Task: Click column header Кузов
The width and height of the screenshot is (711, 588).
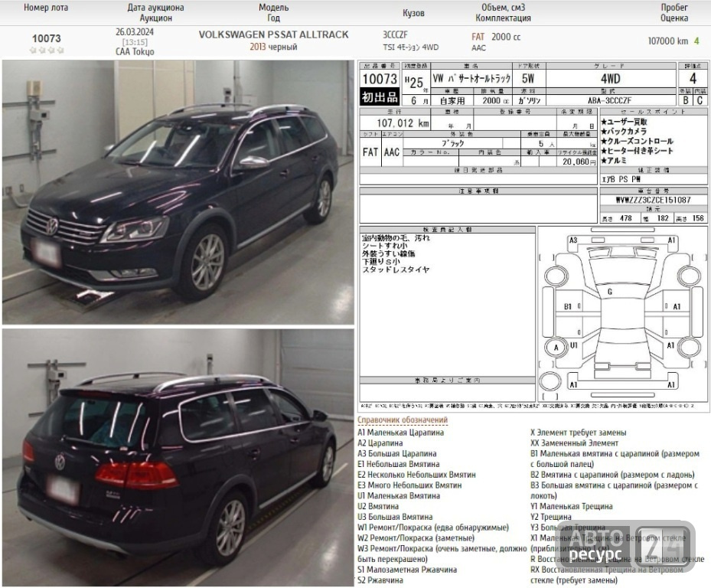Action: pos(413,13)
